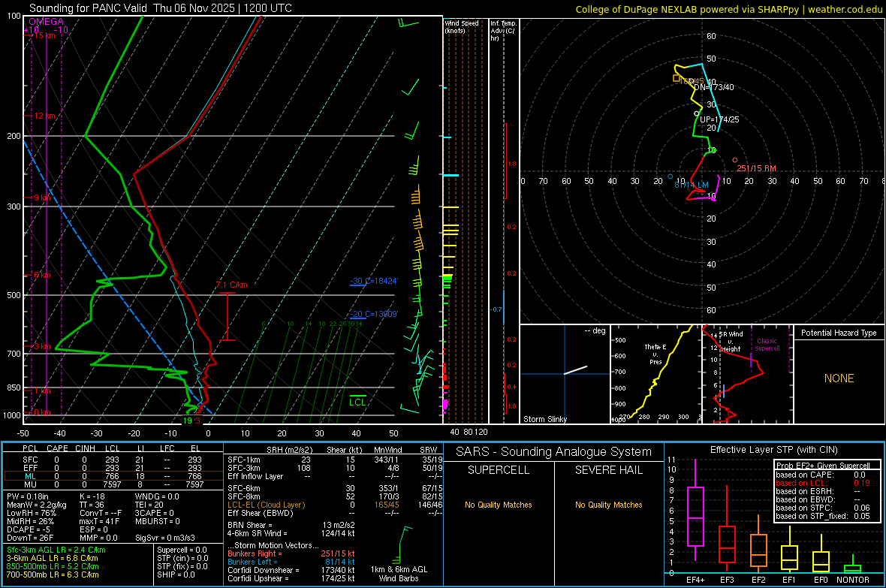Click 'No Quality Matches' under SEVERE HAIL

tap(608, 505)
